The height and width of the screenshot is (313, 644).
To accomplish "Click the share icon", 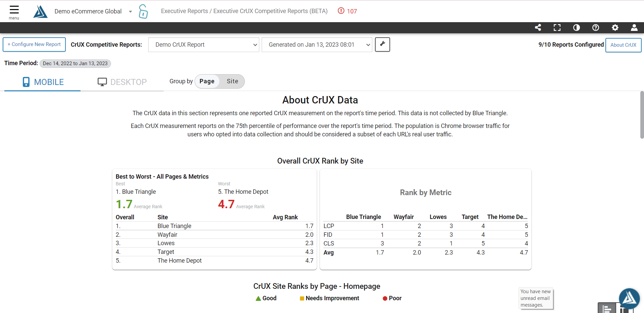I will [538, 28].
